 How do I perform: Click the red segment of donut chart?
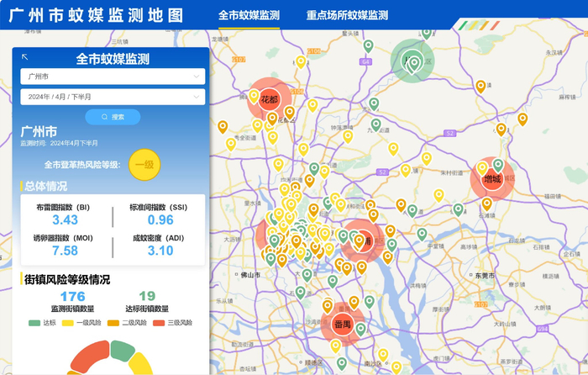(90, 357)
